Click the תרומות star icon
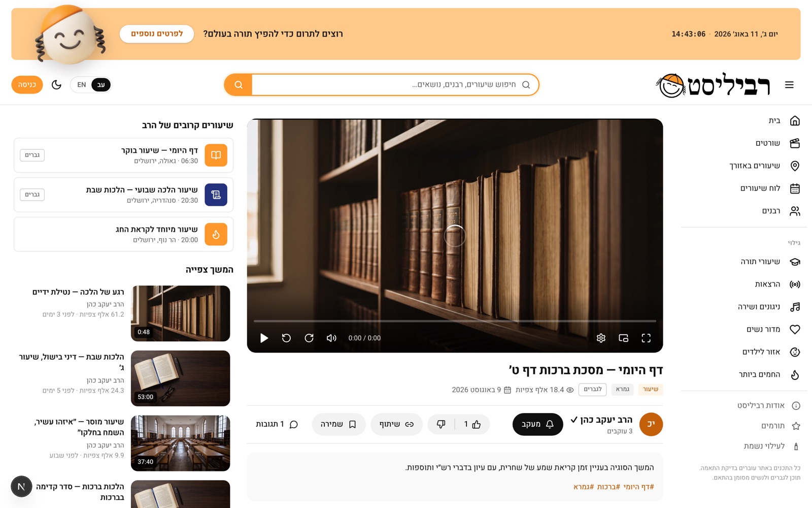The image size is (812, 508). point(796,426)
